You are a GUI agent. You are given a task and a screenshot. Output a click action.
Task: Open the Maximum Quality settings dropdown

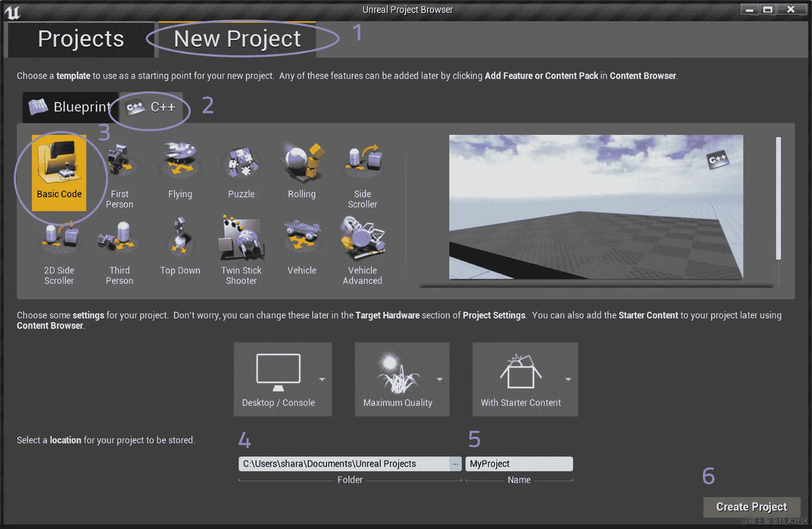point(440,379)
